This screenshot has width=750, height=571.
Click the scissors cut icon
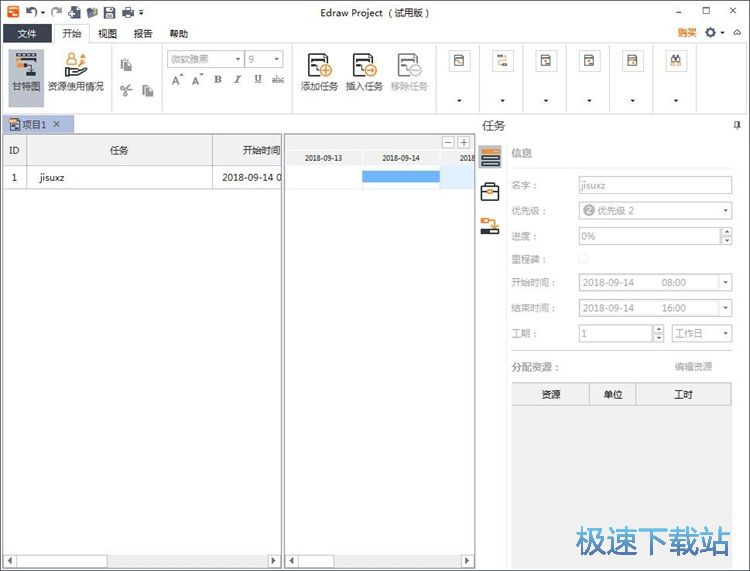click(126, 91)
